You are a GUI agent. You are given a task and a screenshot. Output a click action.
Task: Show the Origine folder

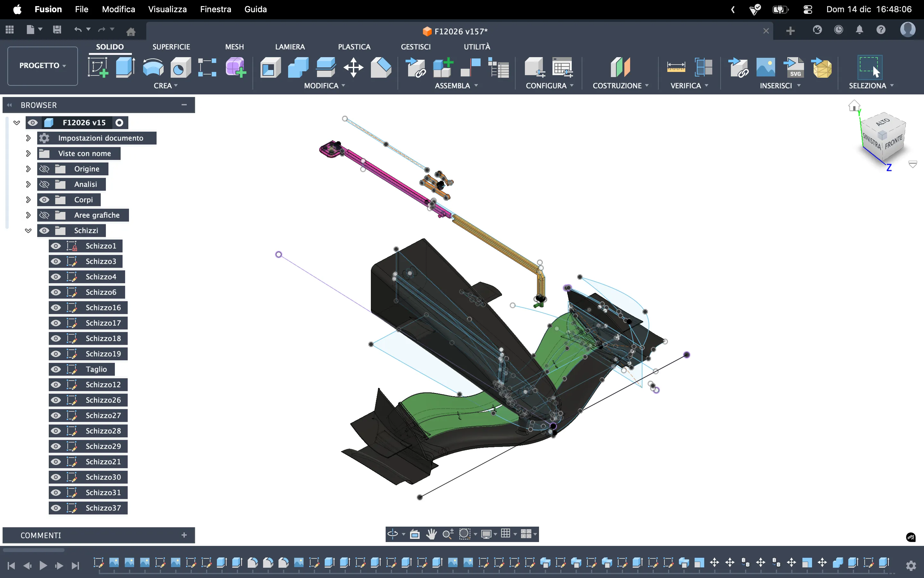tap(44, 169)
